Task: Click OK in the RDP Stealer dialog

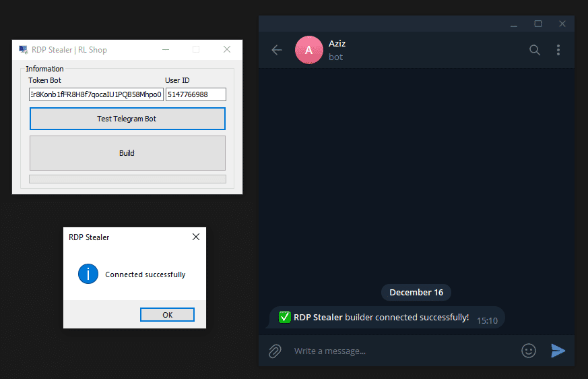Action: click(x=167, y=315)
